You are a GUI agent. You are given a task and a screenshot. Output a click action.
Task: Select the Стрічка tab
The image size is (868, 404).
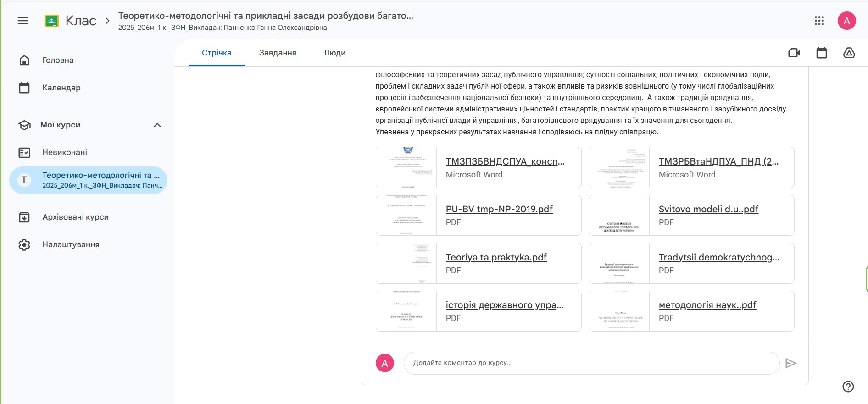click(x=217, y=53)
